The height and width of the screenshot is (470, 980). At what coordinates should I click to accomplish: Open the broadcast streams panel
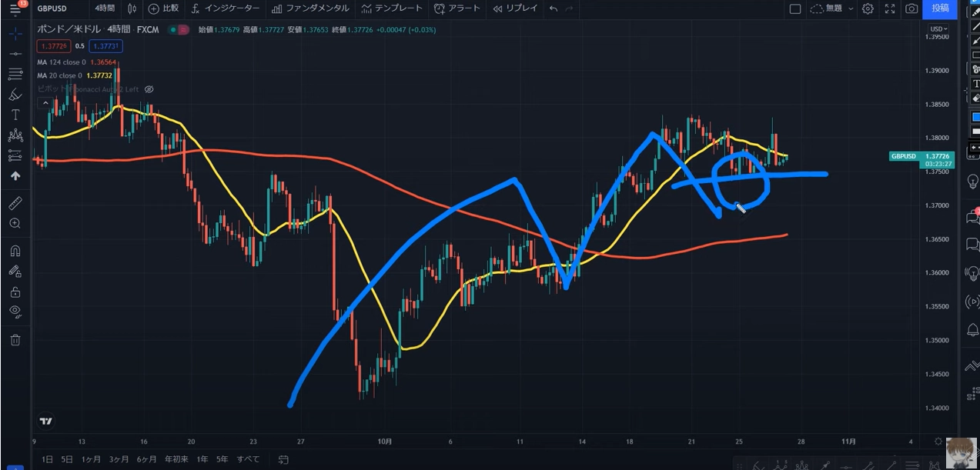[x=972, y=302]
